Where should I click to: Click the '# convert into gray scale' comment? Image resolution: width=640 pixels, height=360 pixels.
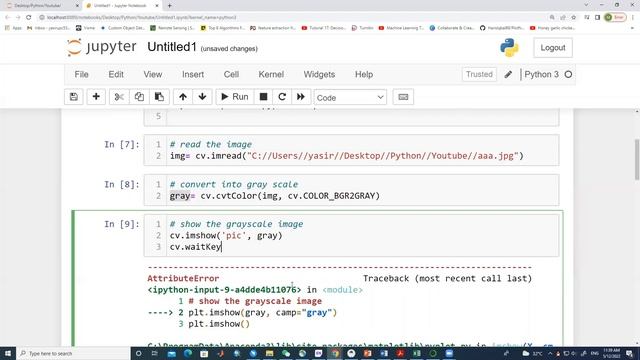234,184
